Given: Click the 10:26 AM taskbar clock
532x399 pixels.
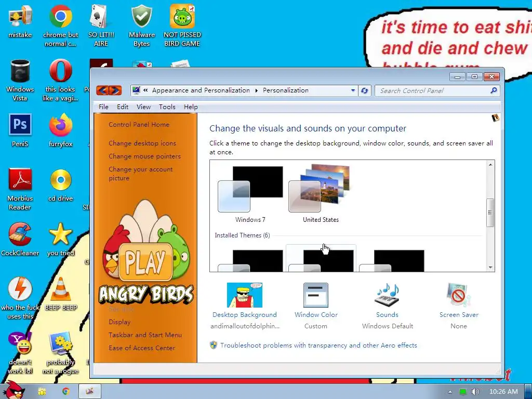Looking at the screenshot, I should [503, 392].
